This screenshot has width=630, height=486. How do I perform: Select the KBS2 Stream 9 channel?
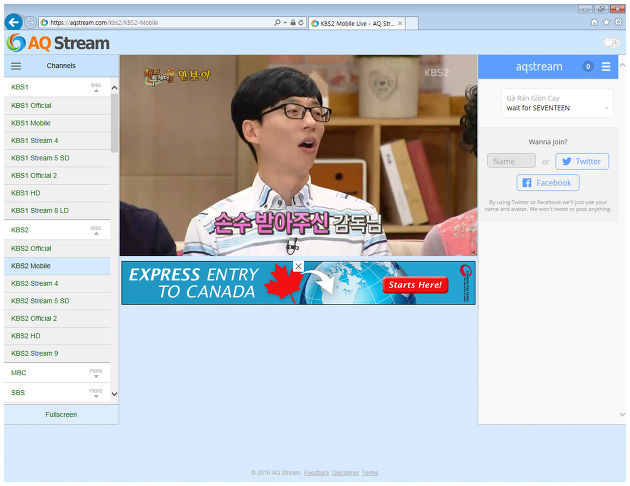(x=57, y=353)
